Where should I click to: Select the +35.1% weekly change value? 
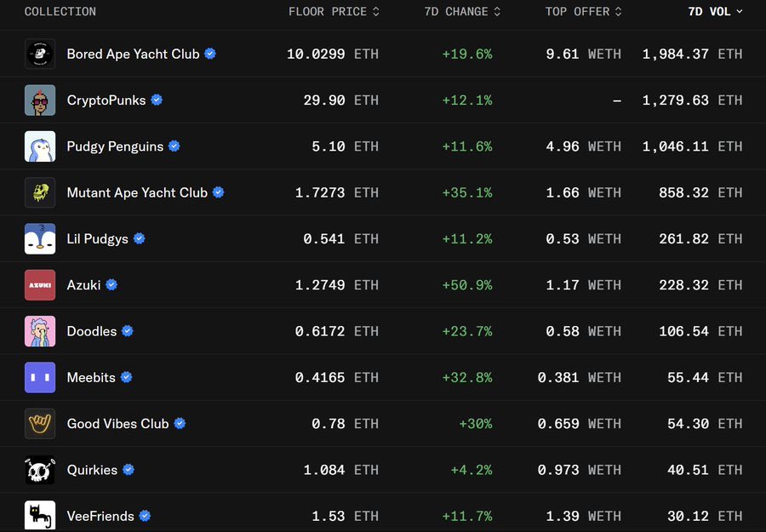[467, 192]
